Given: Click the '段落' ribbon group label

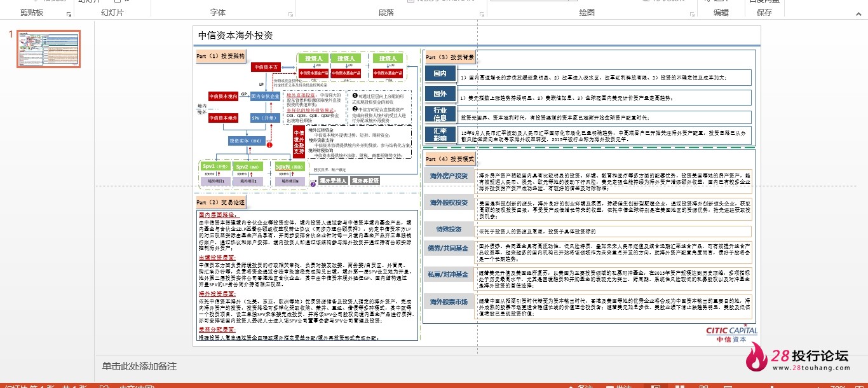Looking at the screenshot, I should pos(386,13).
